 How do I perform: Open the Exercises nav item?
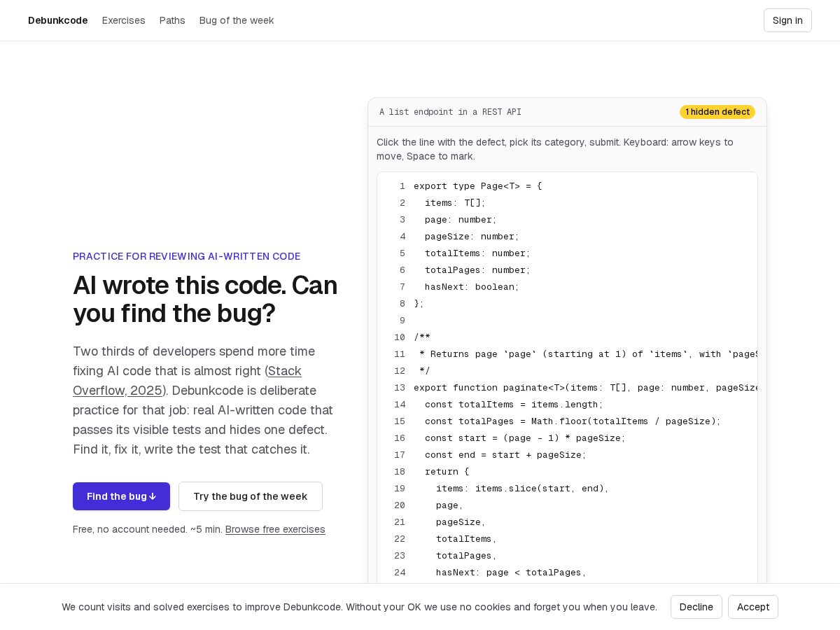coord(123,20)
